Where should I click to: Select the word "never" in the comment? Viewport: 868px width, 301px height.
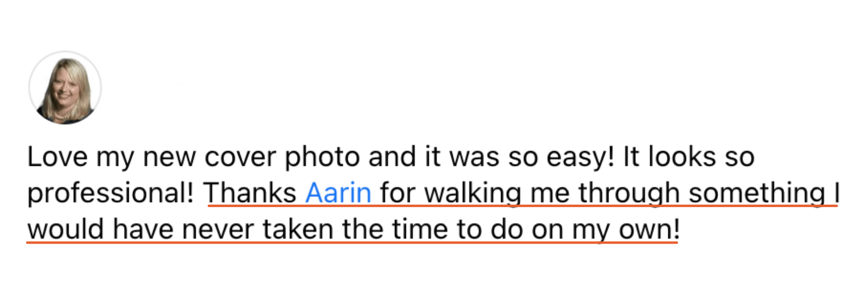[217, 230]
